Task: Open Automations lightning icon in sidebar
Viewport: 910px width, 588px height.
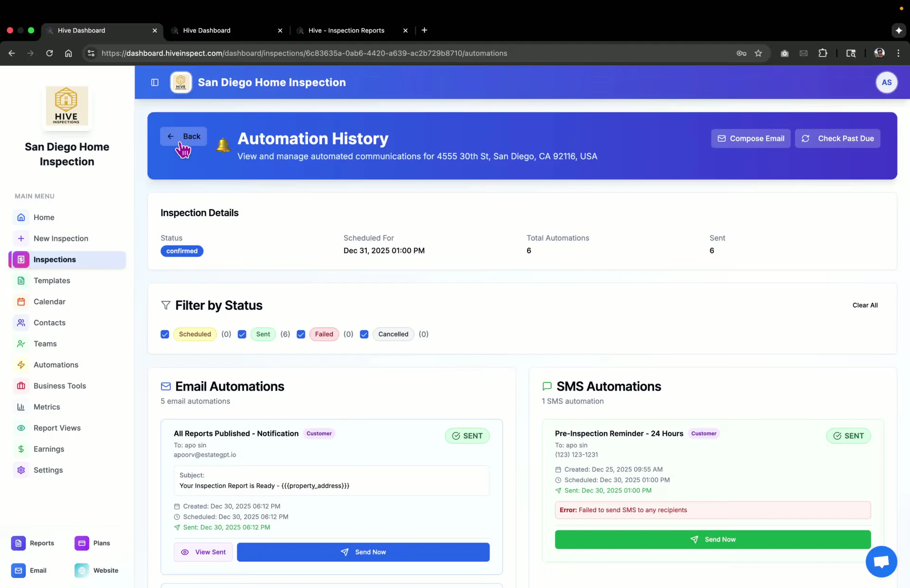Action: click(x=21, y=365)
